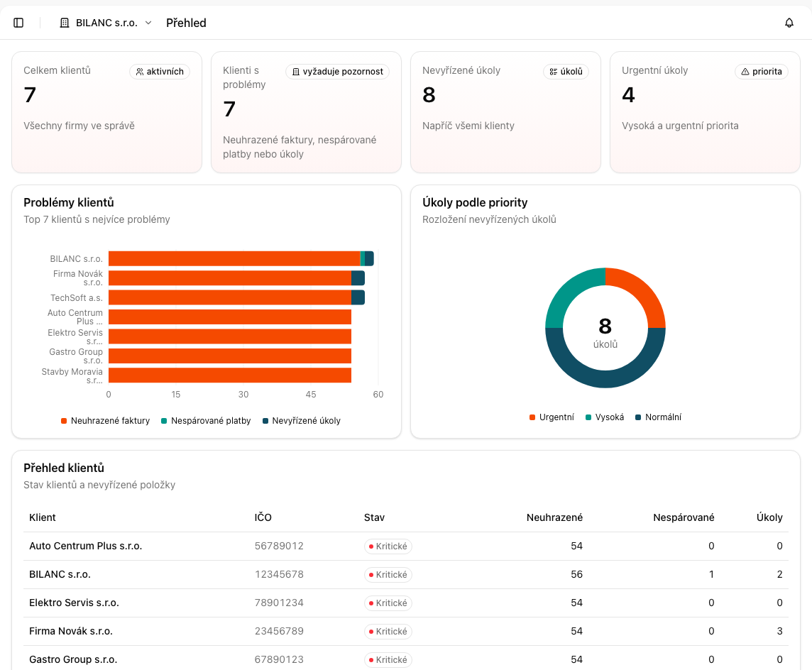Click the users icon in aktivních badge
Image resolution: width=812 pixels, height=670 pixels.
140,72
